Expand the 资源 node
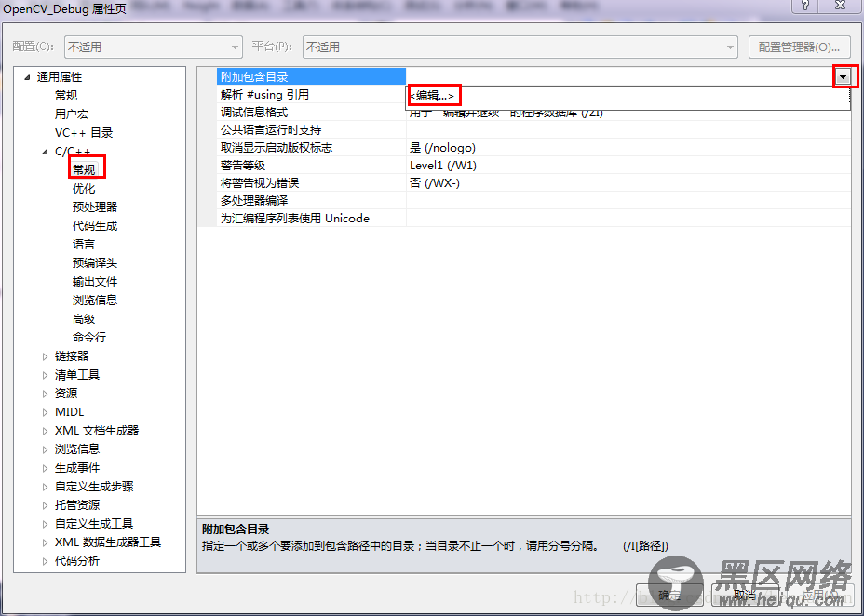This screenshot has width=864, height=616. 46,394
